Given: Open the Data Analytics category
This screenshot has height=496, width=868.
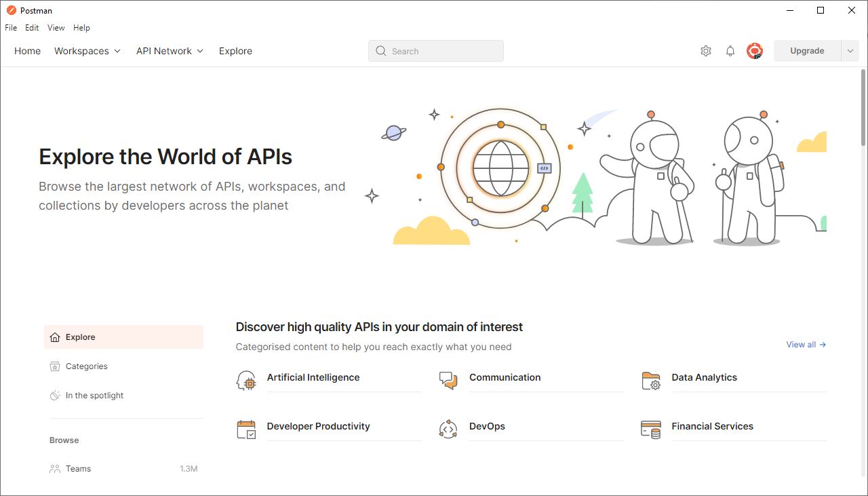Looking at the screenshot, I should [704, 377].
